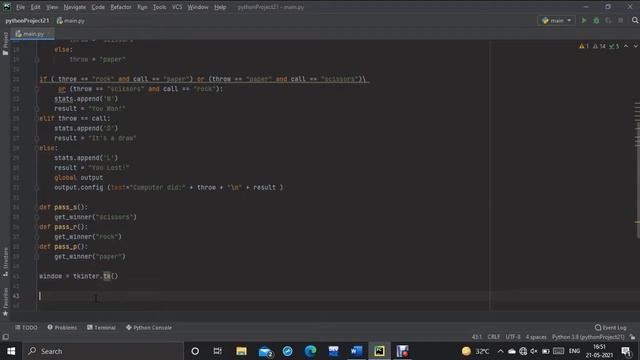Click the yellow warning count indicator
Viewport: 640px width, 360px height.
click(x=584, y=46)
